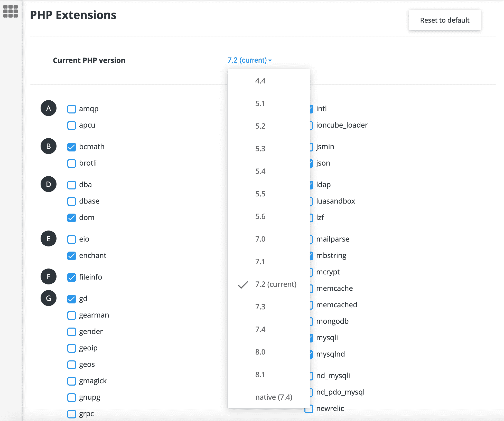Select PHP version 8.1

point(268,375)
